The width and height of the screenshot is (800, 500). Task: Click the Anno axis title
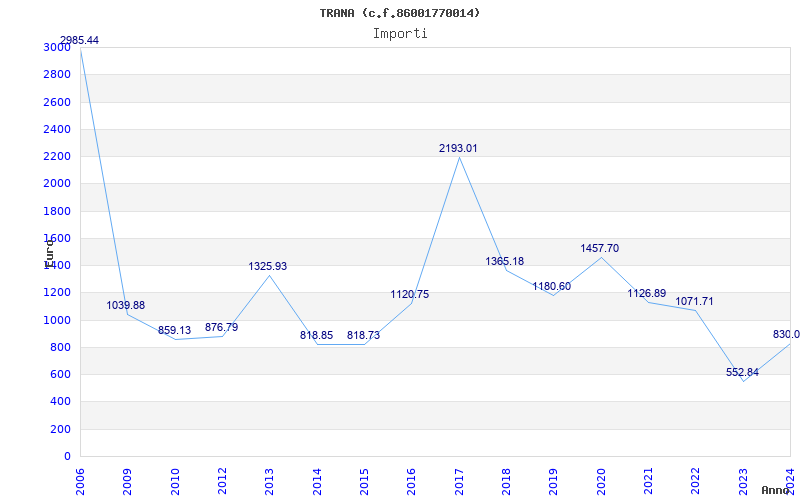[775, 491]
